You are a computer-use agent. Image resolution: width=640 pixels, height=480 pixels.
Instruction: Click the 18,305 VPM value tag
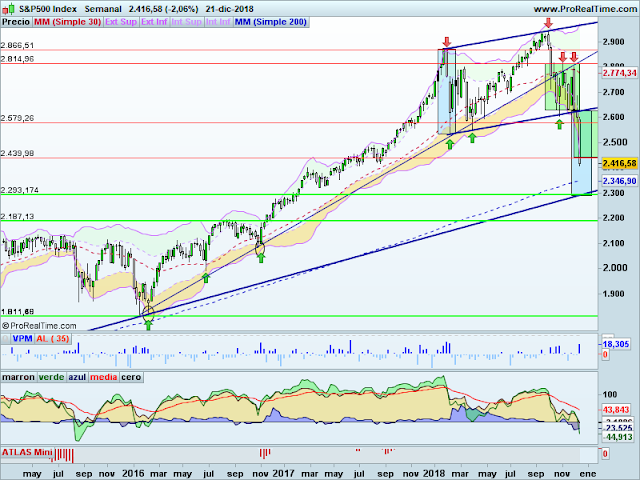[616, 344]
